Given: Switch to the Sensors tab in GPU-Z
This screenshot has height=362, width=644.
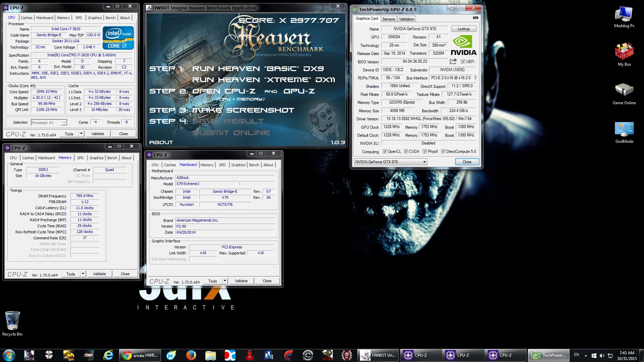Looking at the screenshot, I should 388,19.
